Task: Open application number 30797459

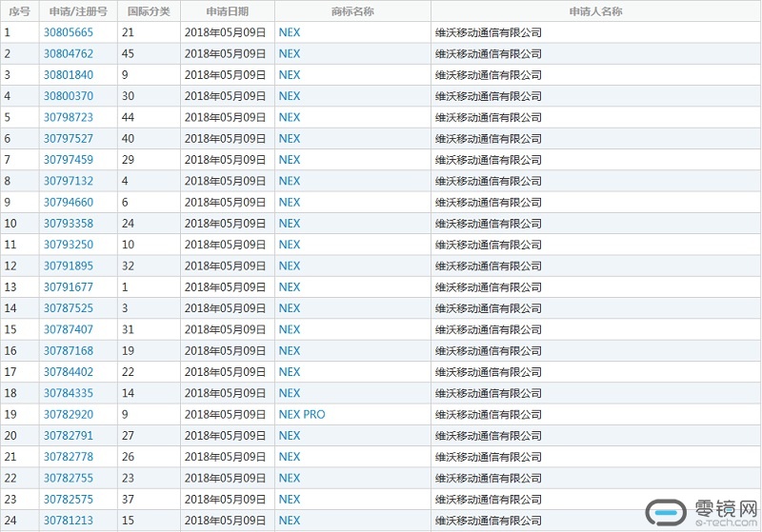Action: [x=68, y=160]
